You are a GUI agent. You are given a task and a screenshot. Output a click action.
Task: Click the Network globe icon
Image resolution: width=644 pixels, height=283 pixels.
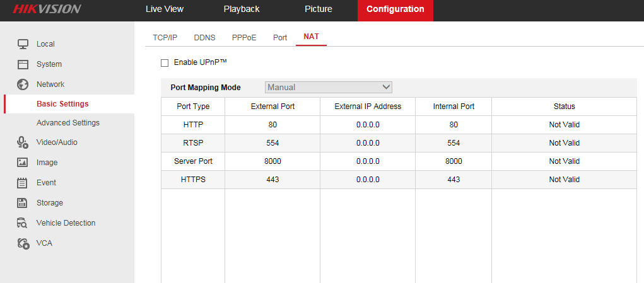click(23, 84)
